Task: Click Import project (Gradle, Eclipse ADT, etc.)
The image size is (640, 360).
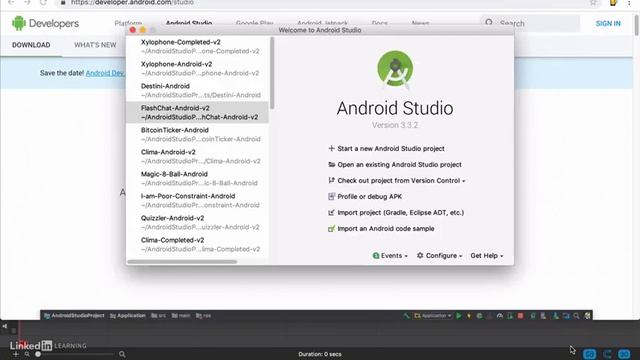Action: tap(400, 213)
